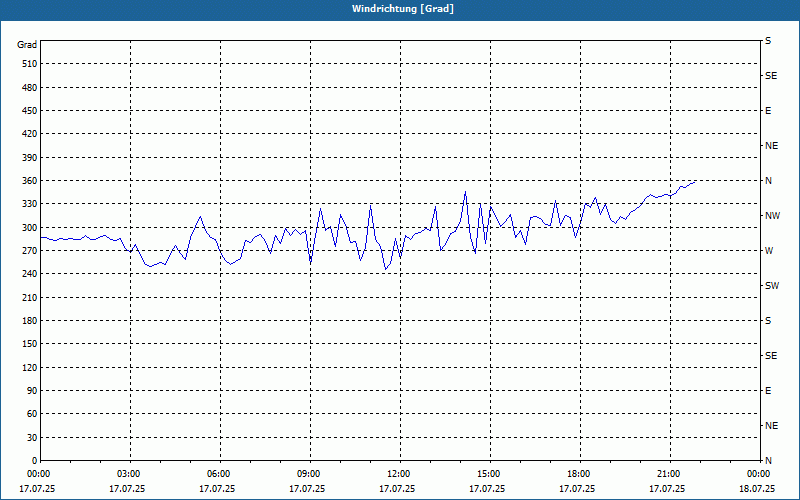Viewport: 800px width, 500px height.
Task: Select the W compass direction label
Action: pos(769,251)
